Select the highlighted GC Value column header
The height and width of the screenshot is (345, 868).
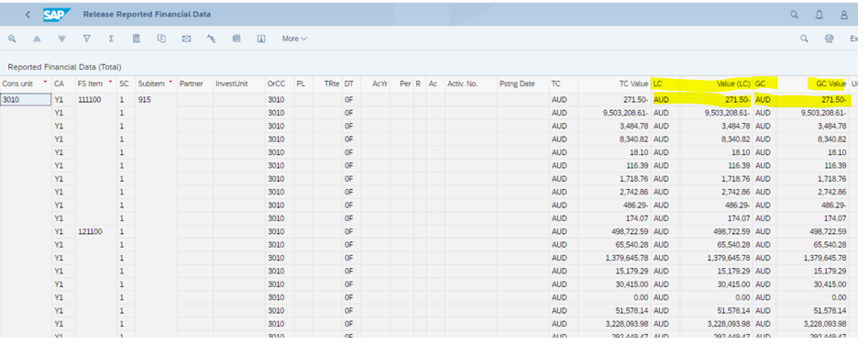pos(812,83)
